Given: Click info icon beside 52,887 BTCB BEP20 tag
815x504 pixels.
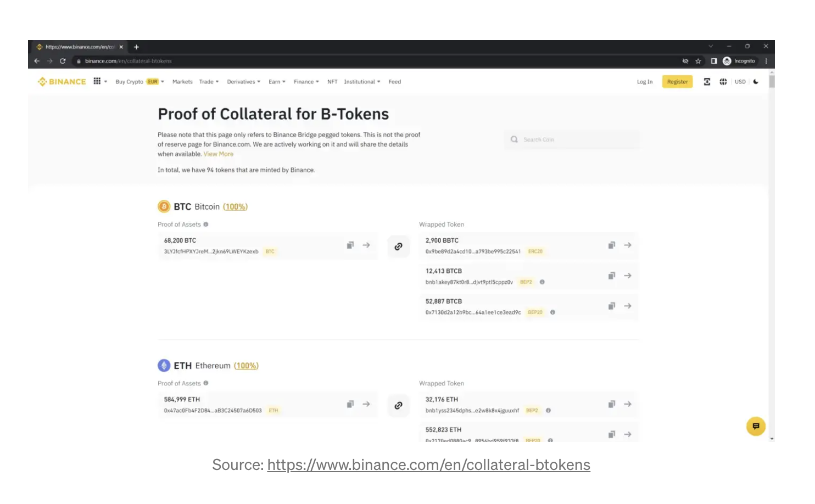Looking at the screenshot, I should 552,312.
